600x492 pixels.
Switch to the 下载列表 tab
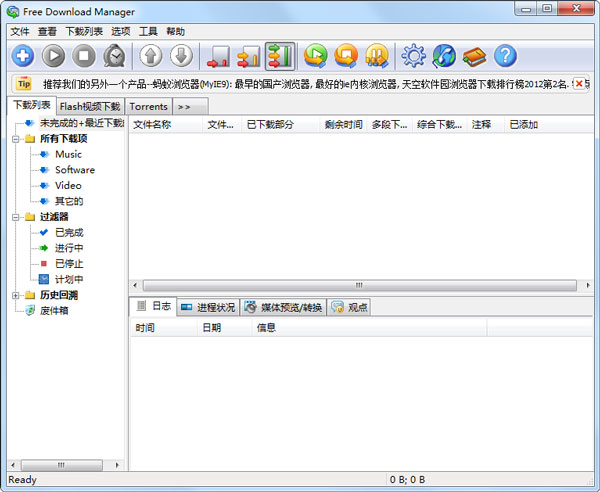pos(32,105)
